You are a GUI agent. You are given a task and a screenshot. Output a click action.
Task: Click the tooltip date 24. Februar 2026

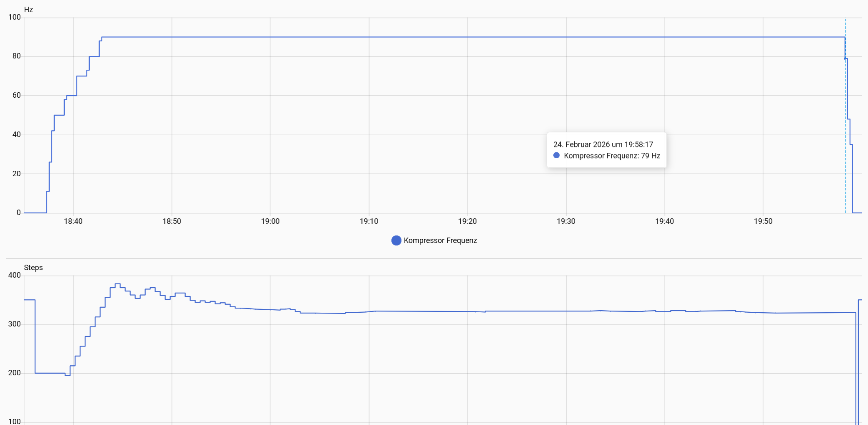587,144
